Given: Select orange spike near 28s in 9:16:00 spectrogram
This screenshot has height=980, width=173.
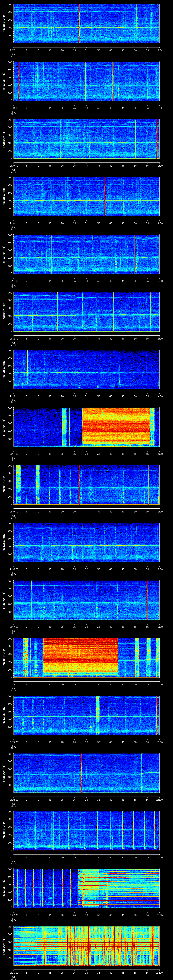Looking at the screenshot, I should [82, 543].
